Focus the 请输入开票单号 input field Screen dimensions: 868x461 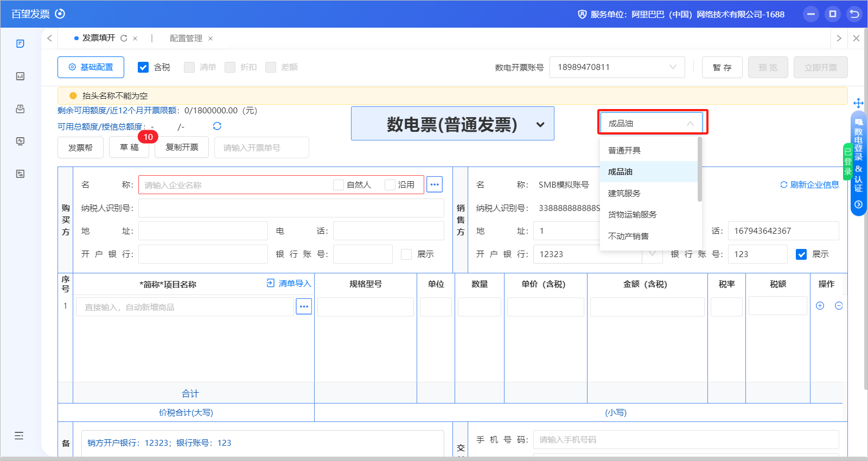coord(261,148)
